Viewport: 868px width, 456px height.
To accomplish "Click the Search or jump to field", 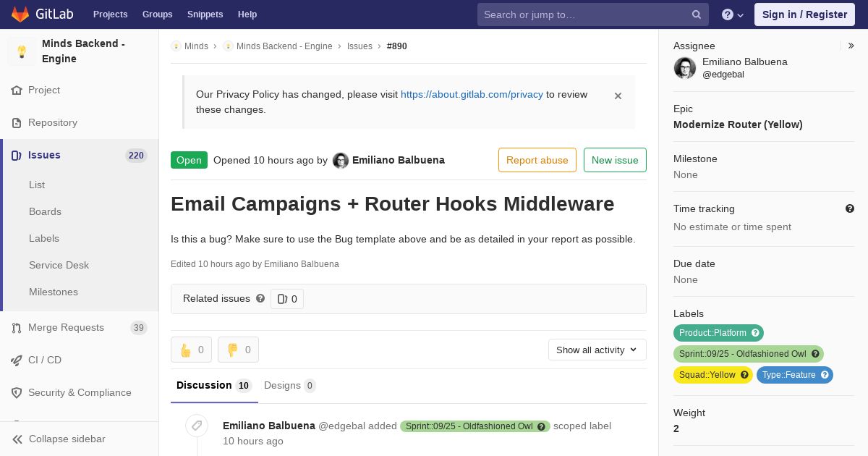I will tap(593, 14).
